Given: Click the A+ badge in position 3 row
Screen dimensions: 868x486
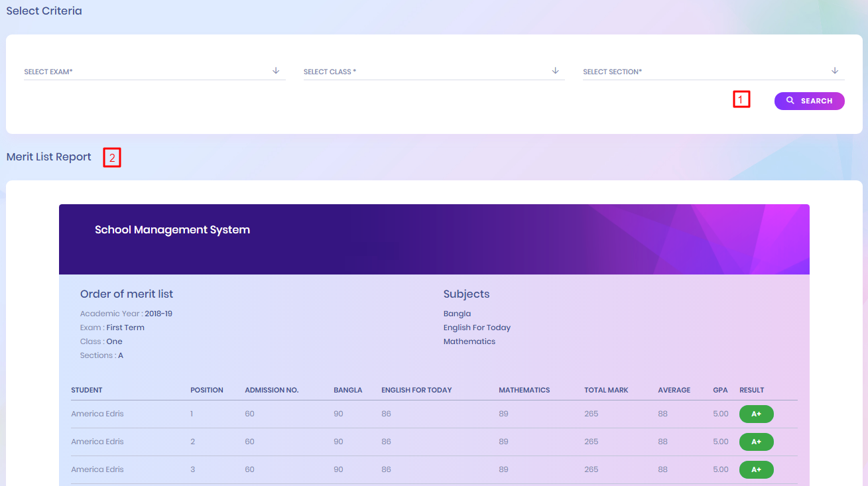Looking at the screenshot, I should (x=756, y=469).
